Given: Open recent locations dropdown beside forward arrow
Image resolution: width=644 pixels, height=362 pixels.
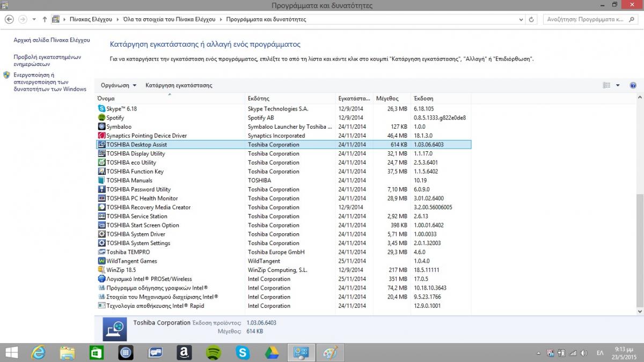Looking at the screenshot, I should pyautogui.click(x=34, y=19).
